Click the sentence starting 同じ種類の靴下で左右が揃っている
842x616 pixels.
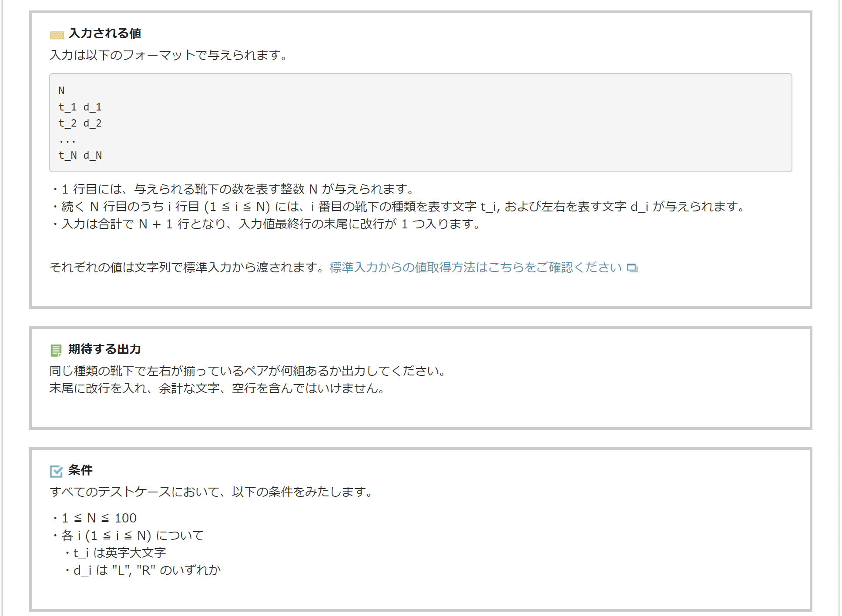247,371
